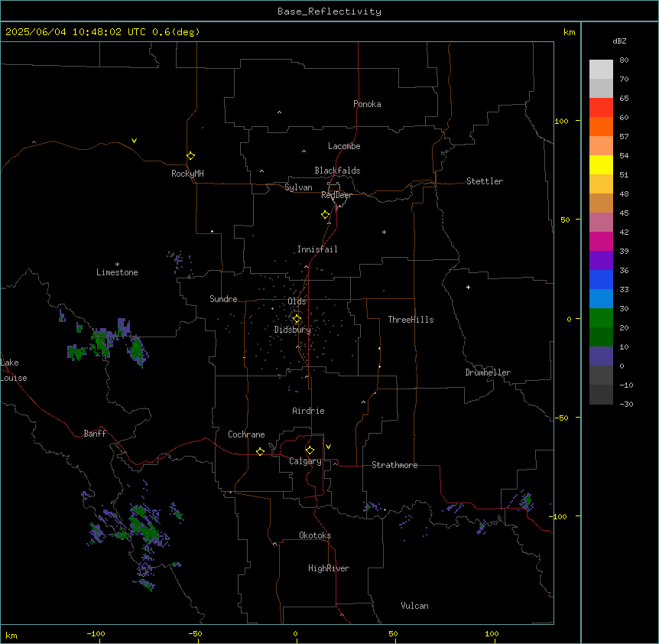Click the Sundre label

pos(223,299)
